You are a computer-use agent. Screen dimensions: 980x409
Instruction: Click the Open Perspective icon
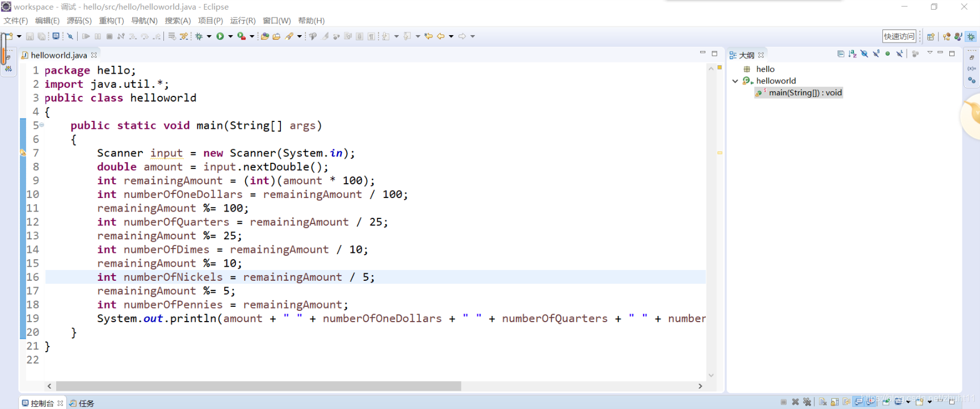[931, 36]
